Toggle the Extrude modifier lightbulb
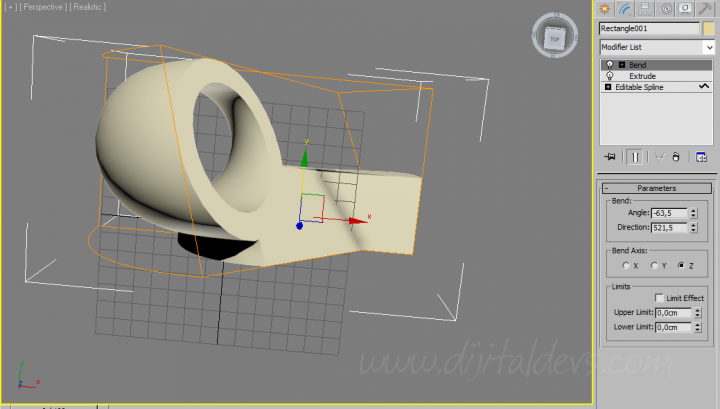The image size is (720, 409). point(609,76)
